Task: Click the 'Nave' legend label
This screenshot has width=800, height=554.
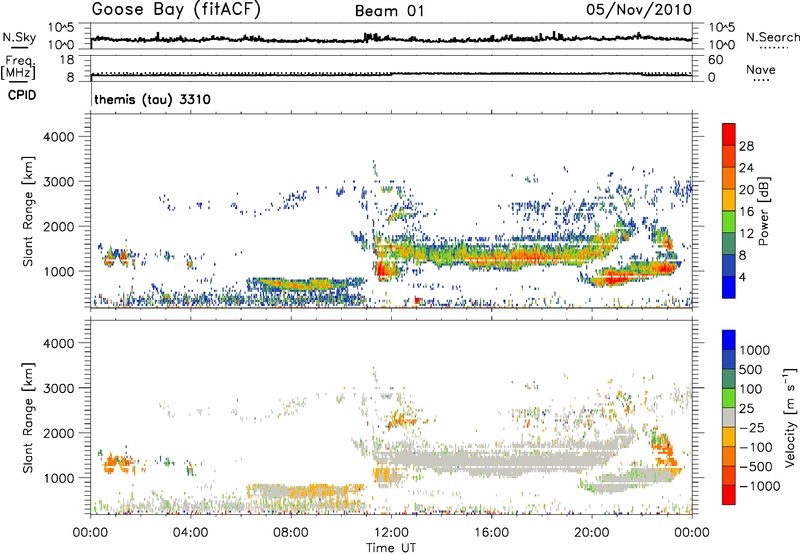Action: pos(761,70)
